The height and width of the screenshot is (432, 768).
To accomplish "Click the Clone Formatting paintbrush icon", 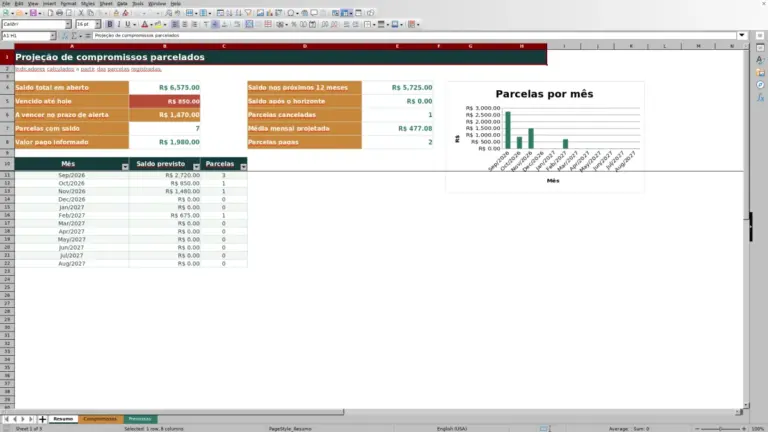I will [x=116, y=13].
